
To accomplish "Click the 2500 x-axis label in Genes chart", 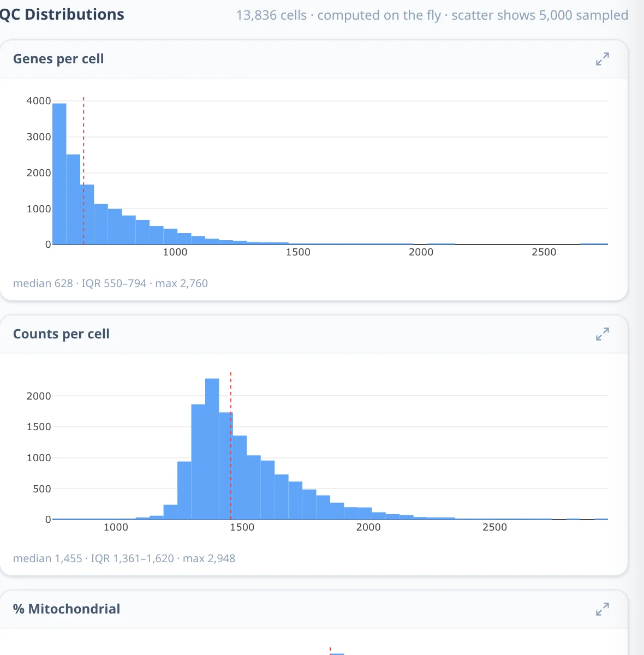I will point(544,252).
